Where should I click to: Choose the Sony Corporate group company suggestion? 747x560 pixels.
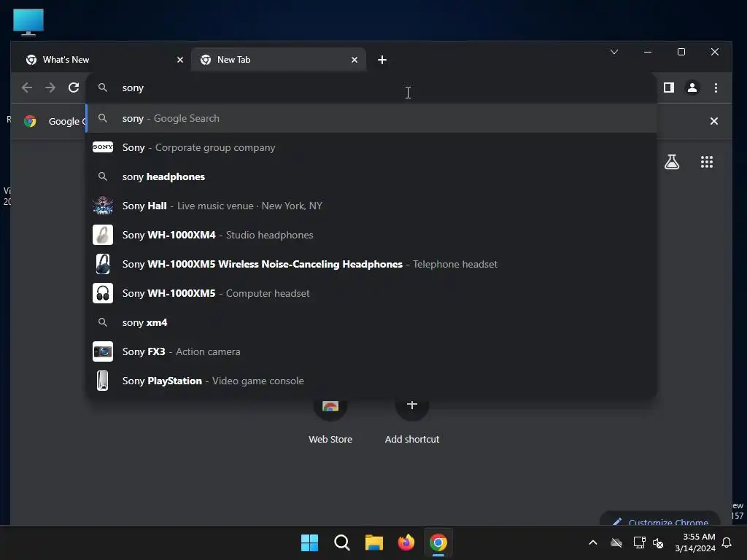pos(371,147)
